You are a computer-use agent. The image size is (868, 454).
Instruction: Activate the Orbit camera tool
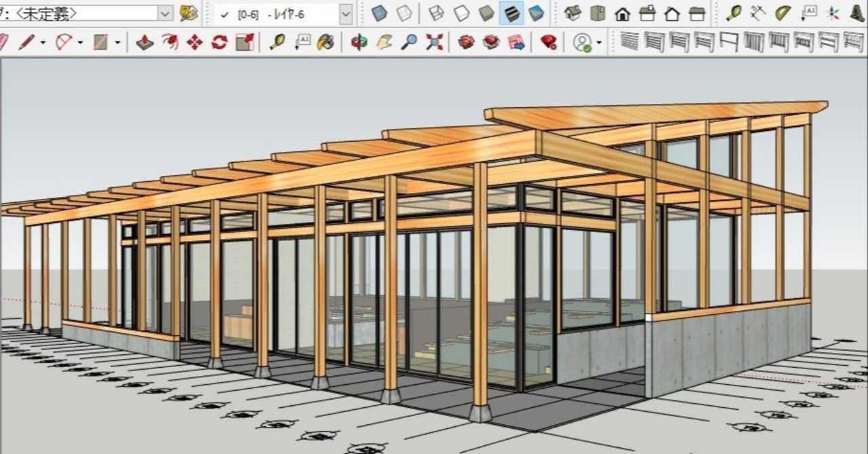(x=359, y=43)
